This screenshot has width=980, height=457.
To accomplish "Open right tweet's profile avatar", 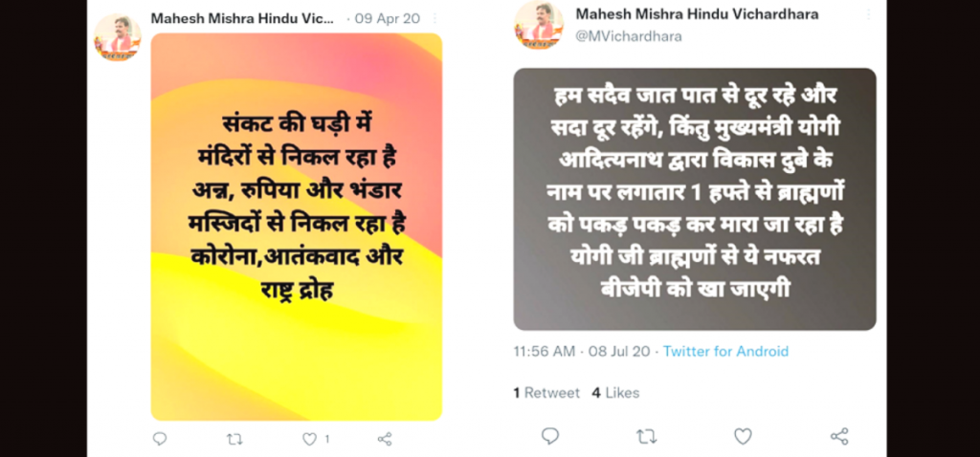I will coord(539,25).
